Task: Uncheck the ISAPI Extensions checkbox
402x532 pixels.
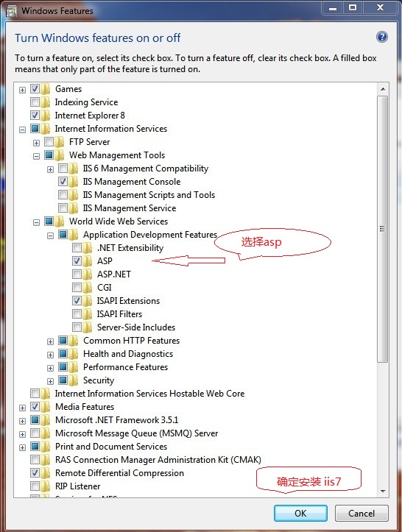Action: point(77,300)
